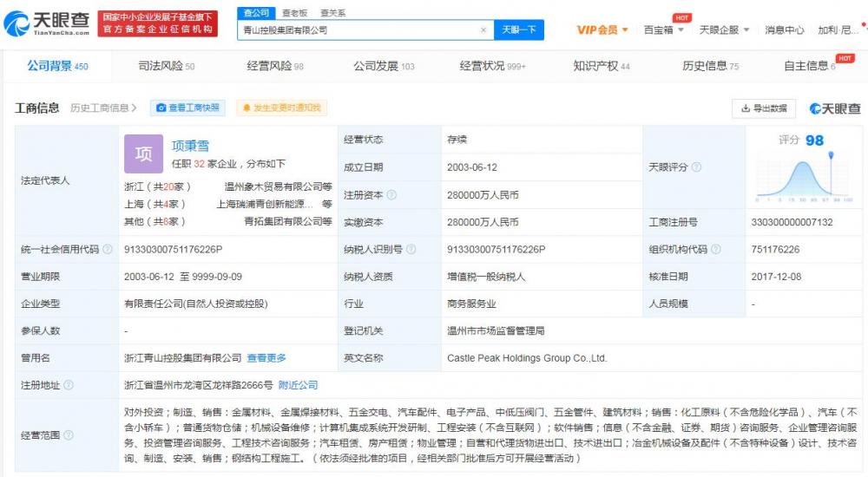
Task: Switch to the 公司背景 tab
Action: tap(57, 67)
